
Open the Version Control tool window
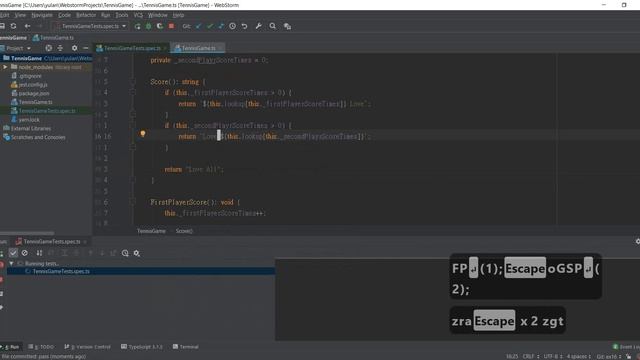pyautogui.click(x=87, y=347)
